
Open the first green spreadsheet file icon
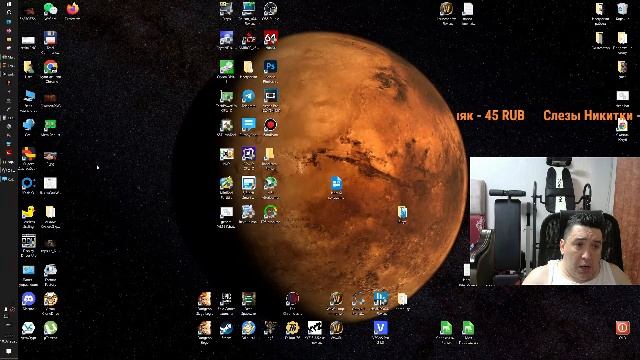[446, 328]
